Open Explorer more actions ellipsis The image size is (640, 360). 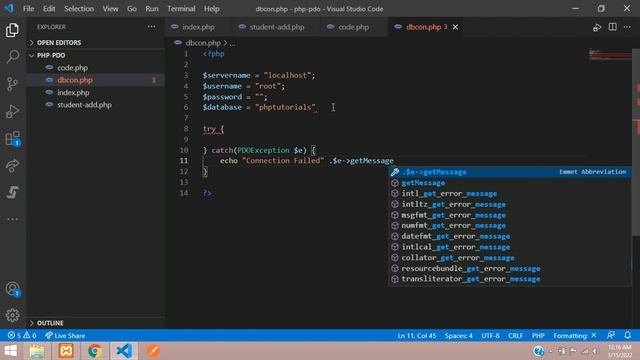pos(151,27)
